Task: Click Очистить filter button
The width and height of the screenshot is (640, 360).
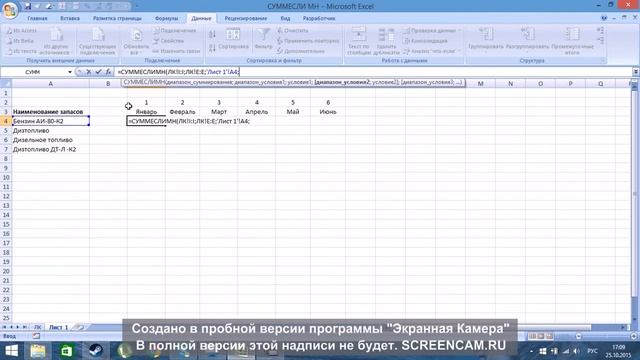Action: click(x=293, y=31)
